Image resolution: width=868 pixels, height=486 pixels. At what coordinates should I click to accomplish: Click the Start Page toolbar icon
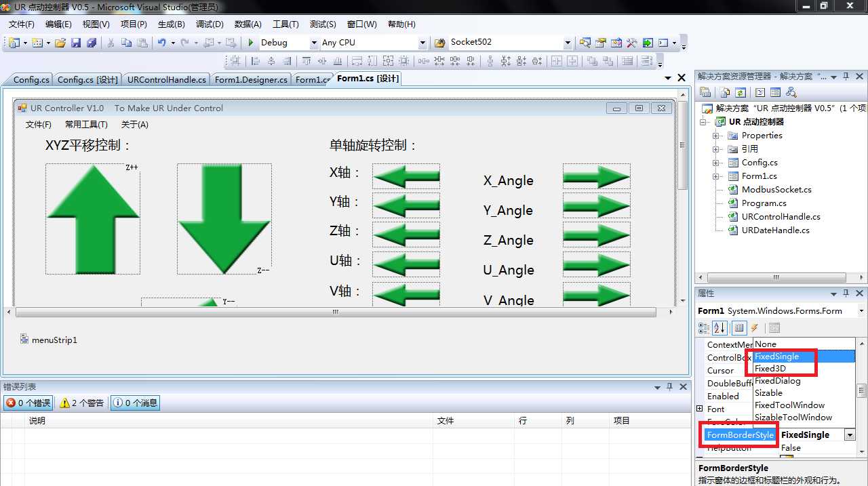coord(648,43)
